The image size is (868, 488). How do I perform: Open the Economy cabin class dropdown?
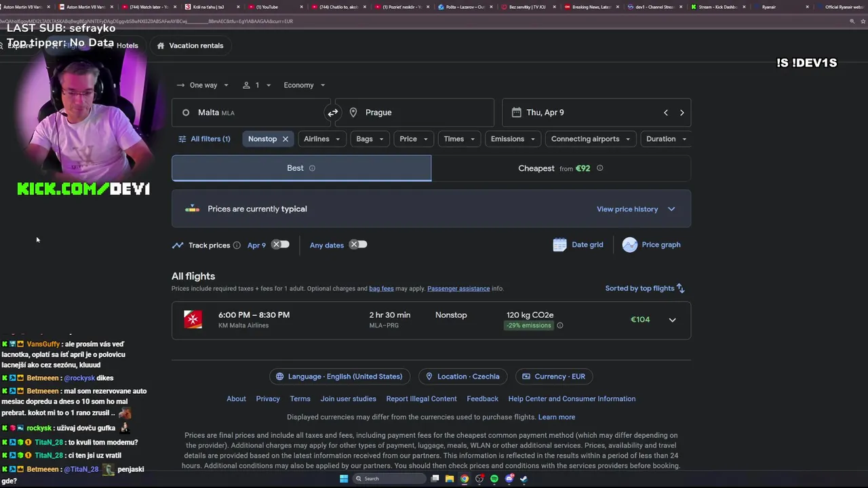pos(304,85)
